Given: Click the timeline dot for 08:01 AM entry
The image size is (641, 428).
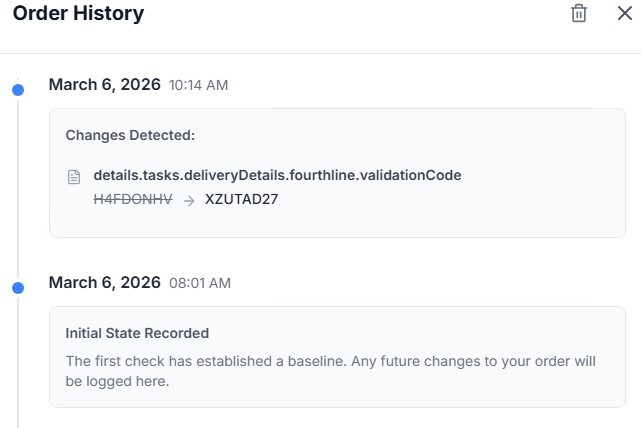Looking at the screenshot, I should 17,288.
